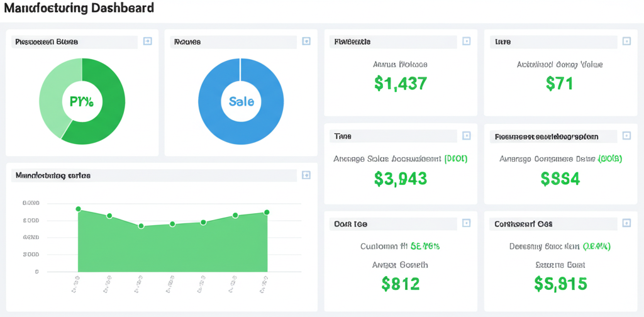The height and width of the screenshot is (317, 644).
Task: Click the header icon in the $3,943 panel
Action: point(466,136)
